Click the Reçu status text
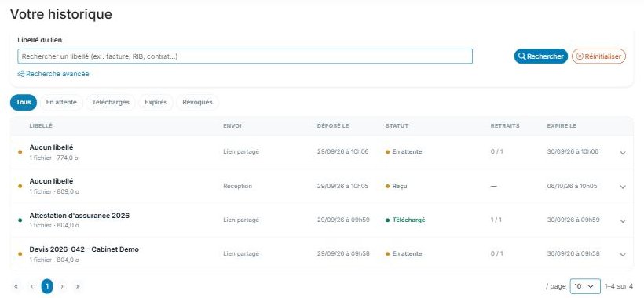The width and height of the screenshot is (644, 298). [400, 186]
